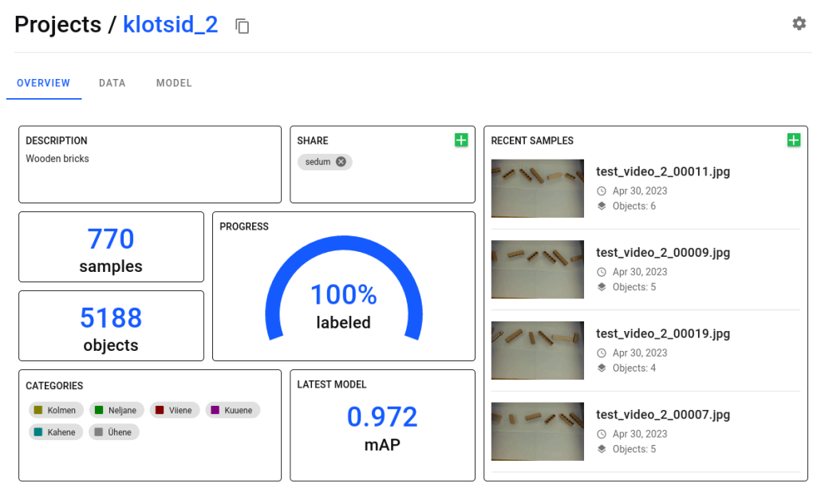817x504 pixels.
Task: Click layers icon beside Objects: 6
Action: (602, 207)
